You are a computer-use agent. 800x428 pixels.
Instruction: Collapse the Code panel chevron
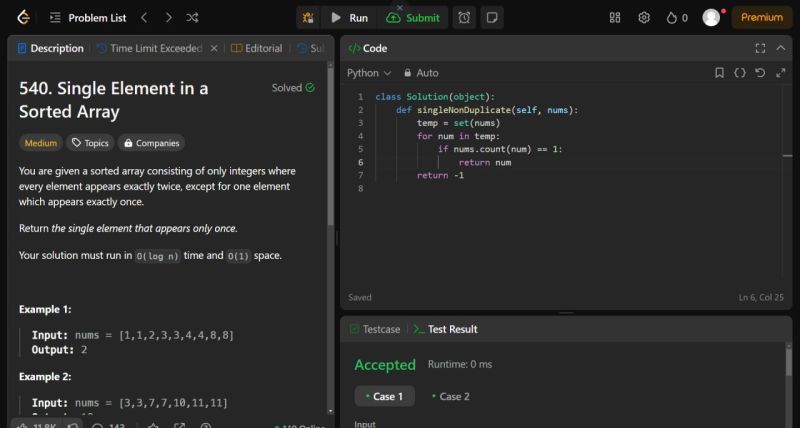781,48
